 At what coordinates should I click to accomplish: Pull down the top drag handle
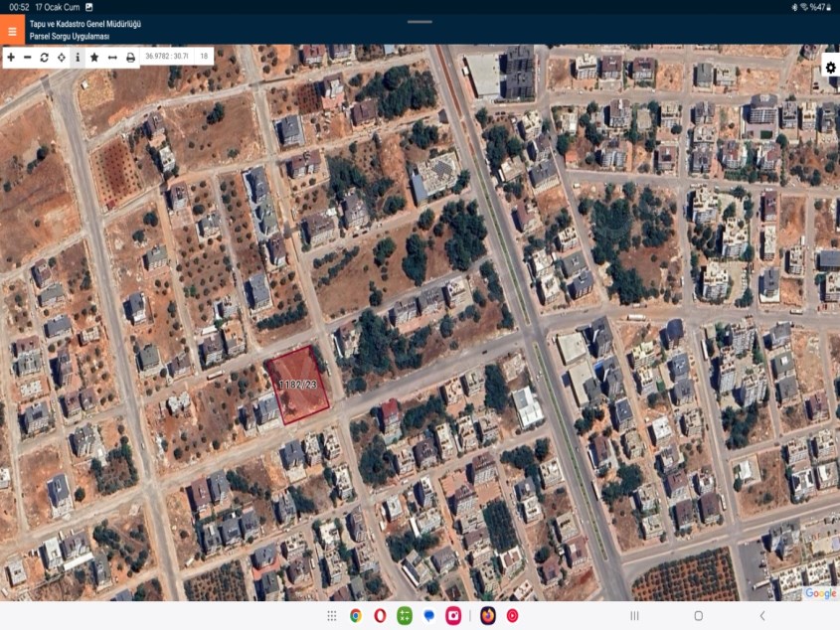420,21
